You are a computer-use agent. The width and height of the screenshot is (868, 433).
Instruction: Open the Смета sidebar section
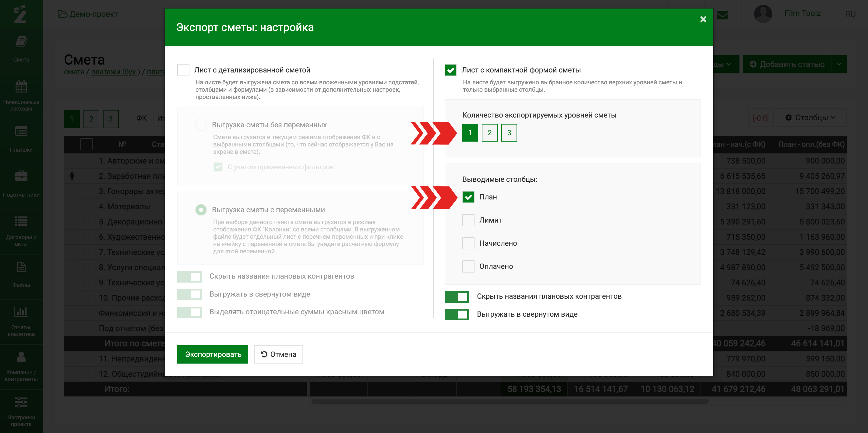[21, 49]
